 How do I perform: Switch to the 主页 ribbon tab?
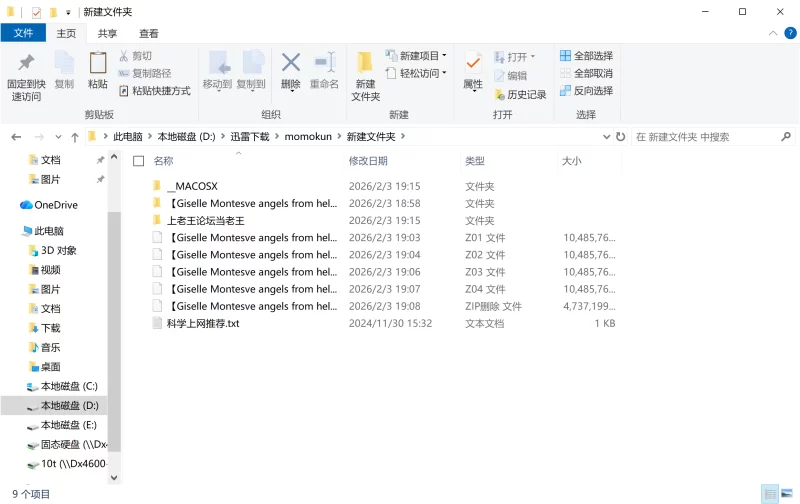pyautogui.click(x=66, y=33)
